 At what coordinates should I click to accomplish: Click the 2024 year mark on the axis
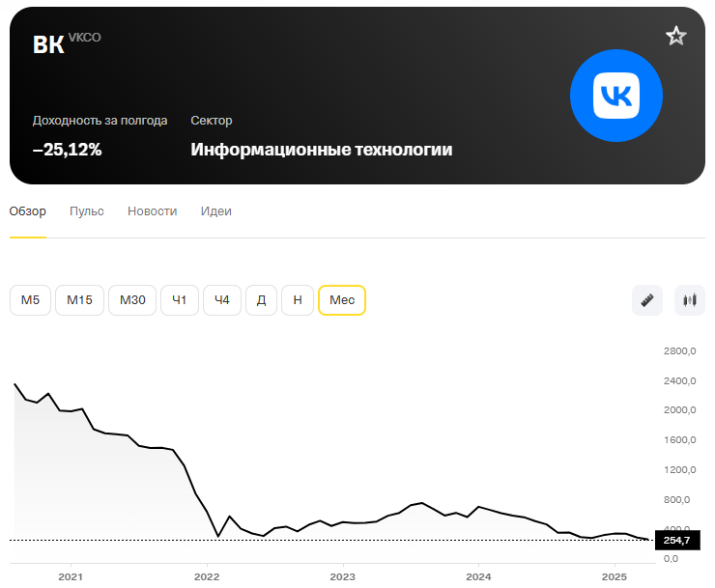478,576
